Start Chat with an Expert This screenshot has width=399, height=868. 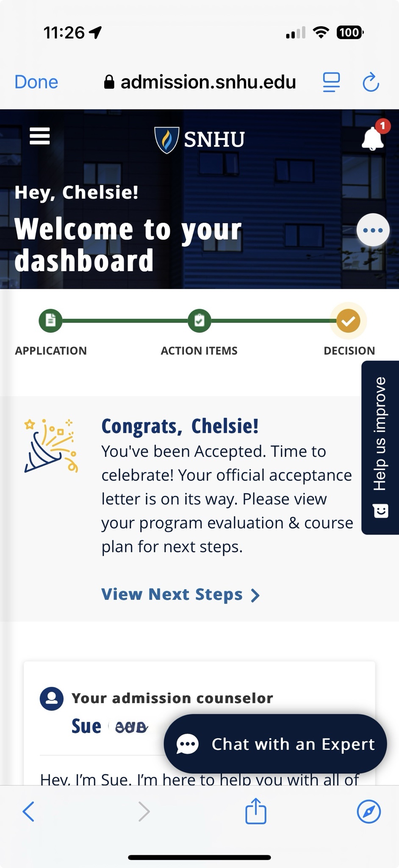pyautogui.click(x=275, y=744)
